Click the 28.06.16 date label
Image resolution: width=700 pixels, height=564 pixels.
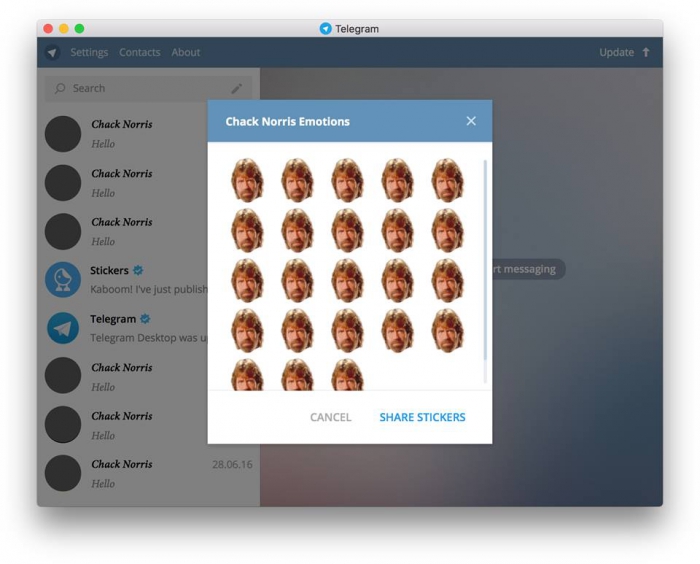232,464
